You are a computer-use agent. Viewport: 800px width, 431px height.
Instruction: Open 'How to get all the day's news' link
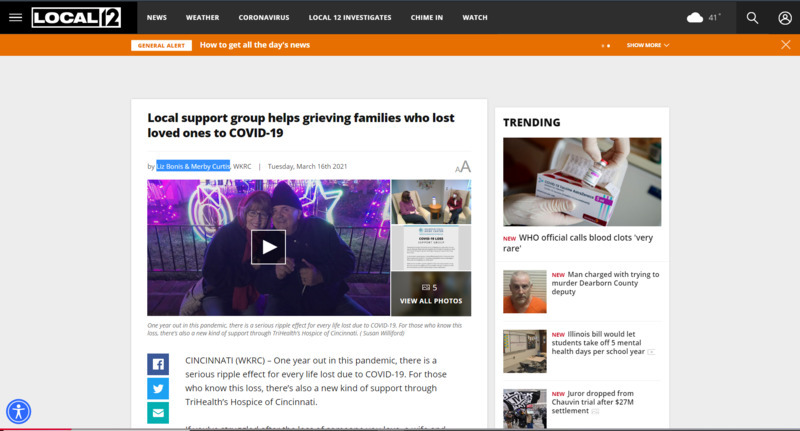(255, 45)
